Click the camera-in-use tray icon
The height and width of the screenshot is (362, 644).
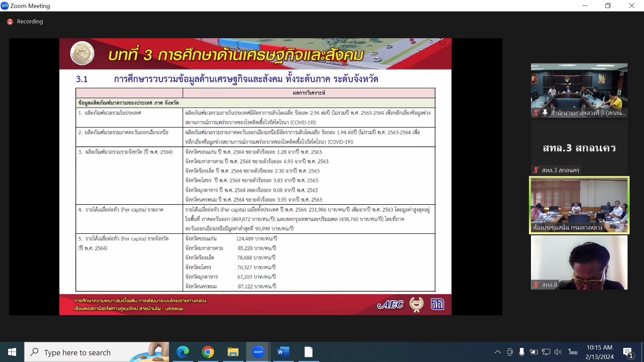coord(510,352)
